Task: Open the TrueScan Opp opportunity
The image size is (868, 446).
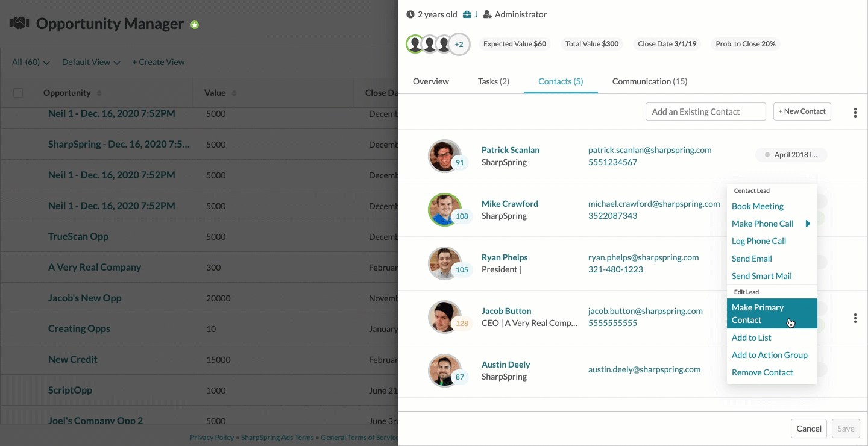Action: pos(78,236)
